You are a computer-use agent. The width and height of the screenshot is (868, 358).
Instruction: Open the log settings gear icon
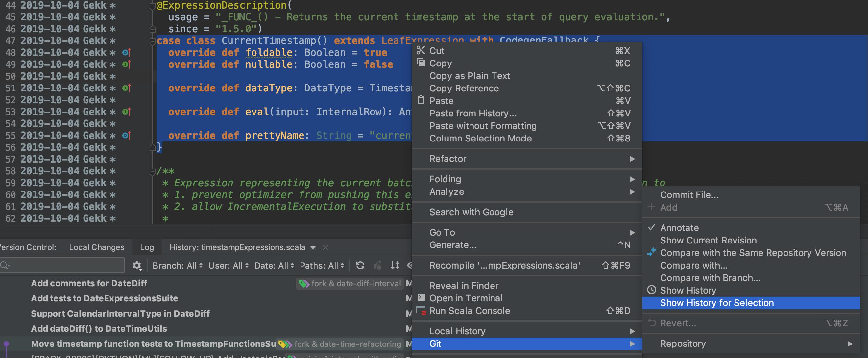137,265
